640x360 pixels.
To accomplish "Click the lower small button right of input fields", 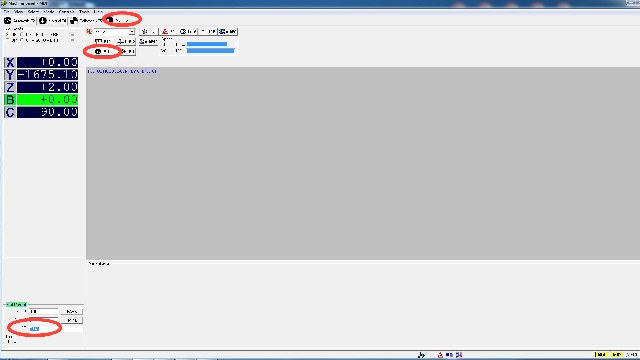I will pyautogui.click(x=72, y=320).
